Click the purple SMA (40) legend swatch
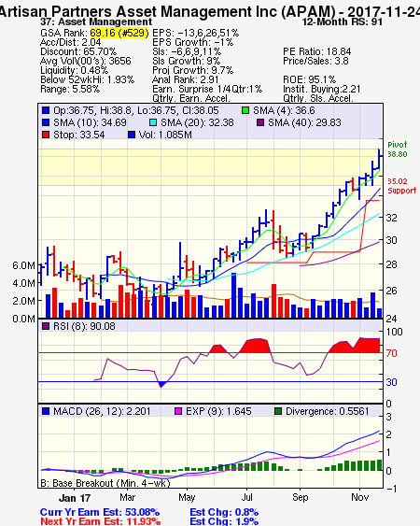The image size is (420, 526). [260, 122]
